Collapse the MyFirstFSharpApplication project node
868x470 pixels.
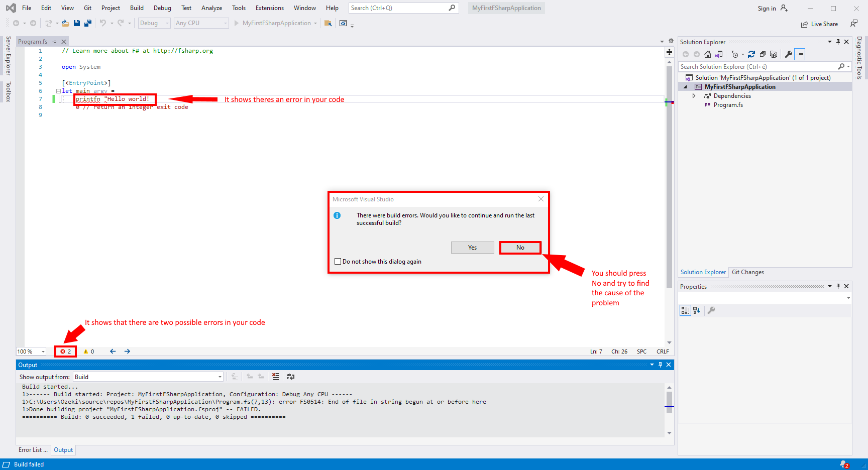point(685,87)
